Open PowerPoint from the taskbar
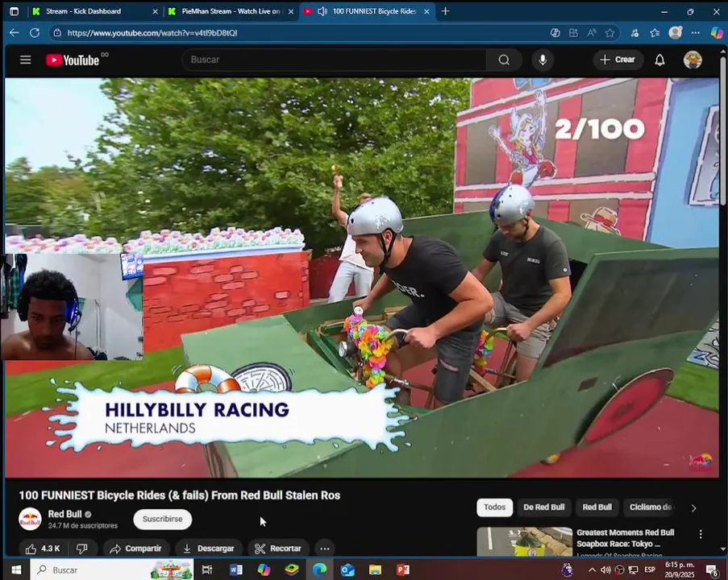 coord(403,570)
